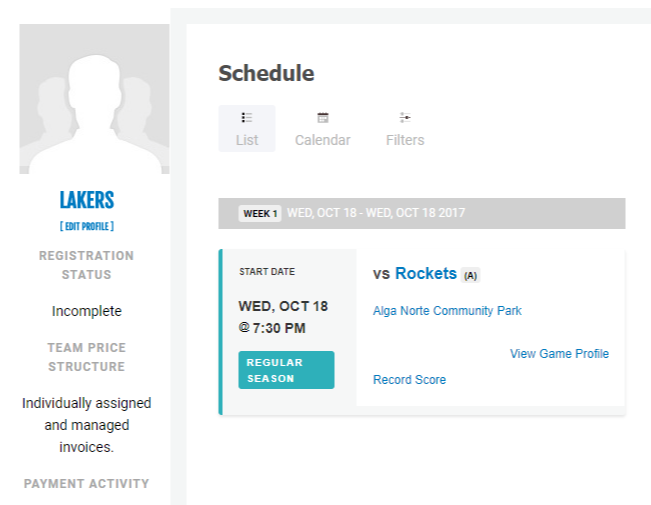Viewport: 651px width, 505px height.
Task: Click the away (A) indicator badge
Action: 470,275
